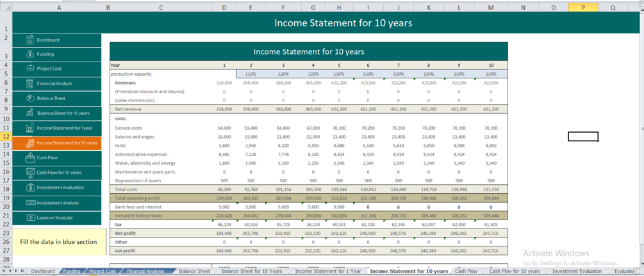
Task: Select column M header
Action: click(491, 7)
